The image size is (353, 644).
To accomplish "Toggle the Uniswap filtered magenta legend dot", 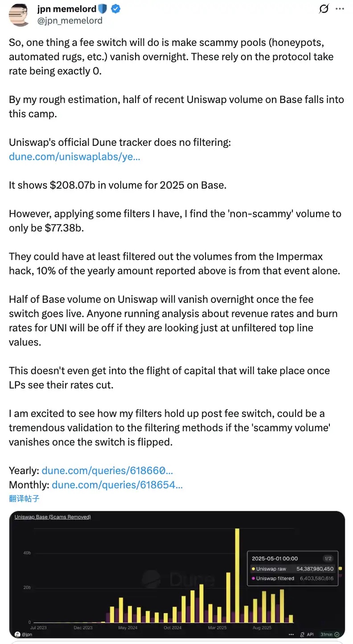I will click(x=253, y=578).
